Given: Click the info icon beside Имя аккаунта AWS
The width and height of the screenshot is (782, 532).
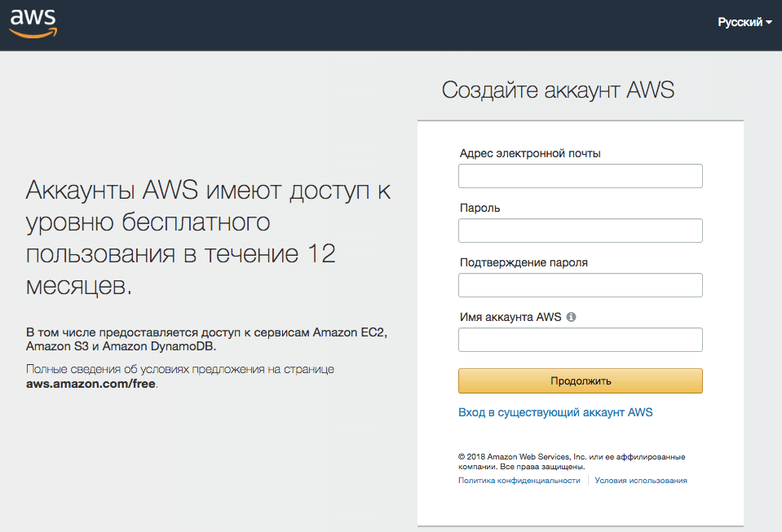Looking at the screenshot, I should click(571, 317).
